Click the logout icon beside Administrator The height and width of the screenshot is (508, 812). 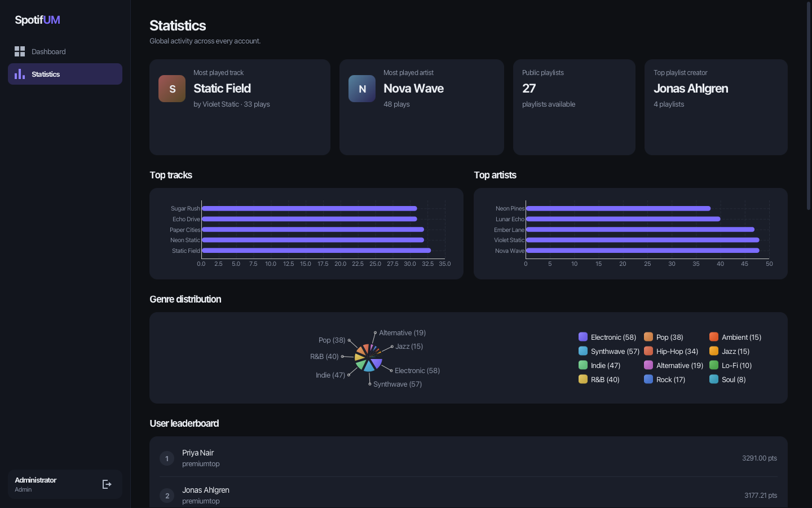[107, 484]
